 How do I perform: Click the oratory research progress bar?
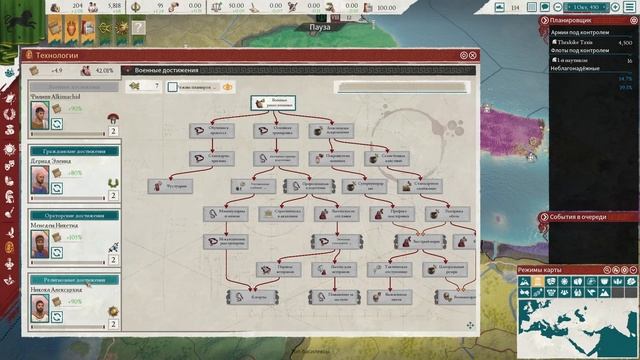coord(68,263)
